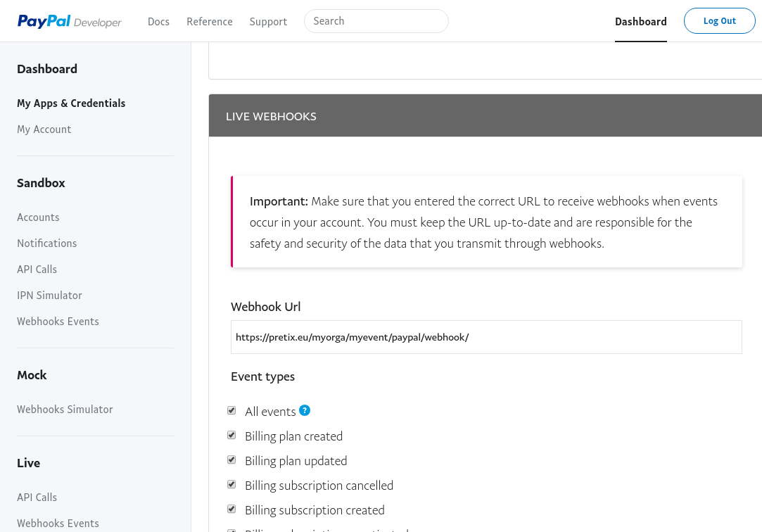Open the Docs menu
The height and width of the screenshot is (532, 762).
(158, 22)
